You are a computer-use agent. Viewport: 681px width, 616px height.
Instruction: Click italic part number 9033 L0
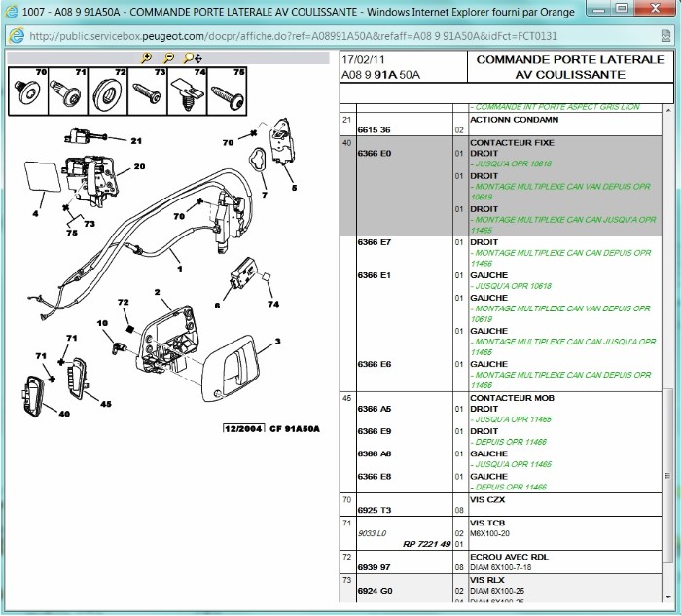[x=372, y=533]
